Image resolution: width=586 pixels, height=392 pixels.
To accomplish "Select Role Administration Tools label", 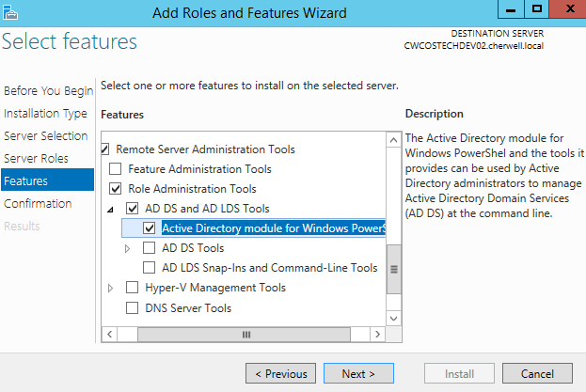I will point(192,189).
